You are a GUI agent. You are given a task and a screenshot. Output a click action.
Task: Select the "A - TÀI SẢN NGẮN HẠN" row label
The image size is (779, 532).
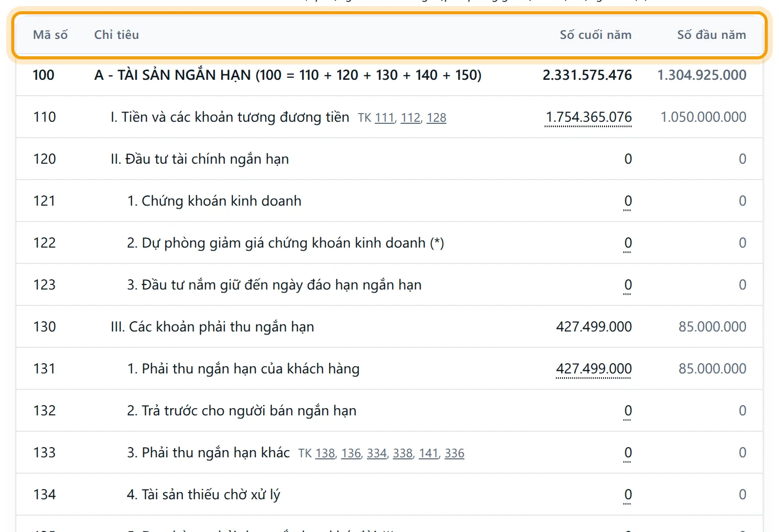click(288, 75)
